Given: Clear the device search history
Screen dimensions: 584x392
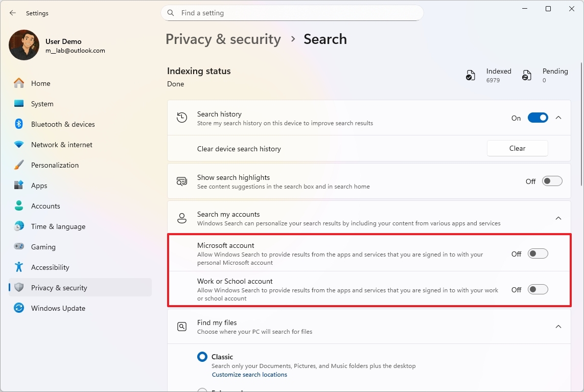Looking at the screenshot, I should [517, 148].
